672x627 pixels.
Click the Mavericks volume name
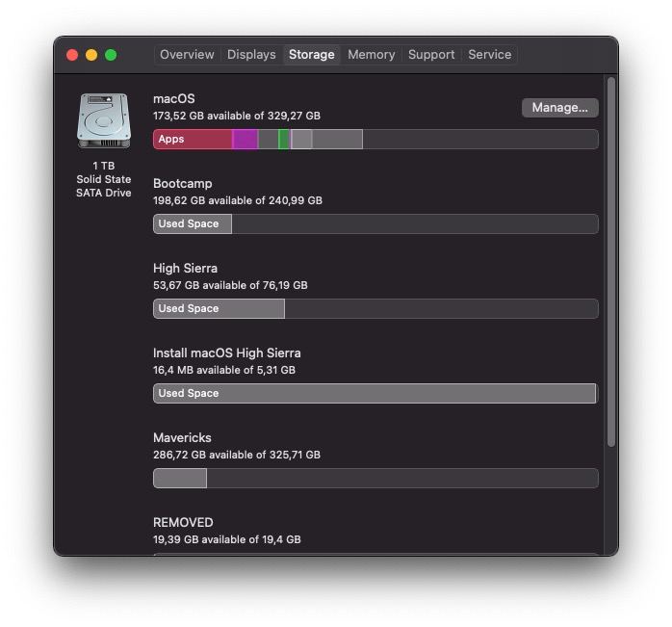[182, 438]
